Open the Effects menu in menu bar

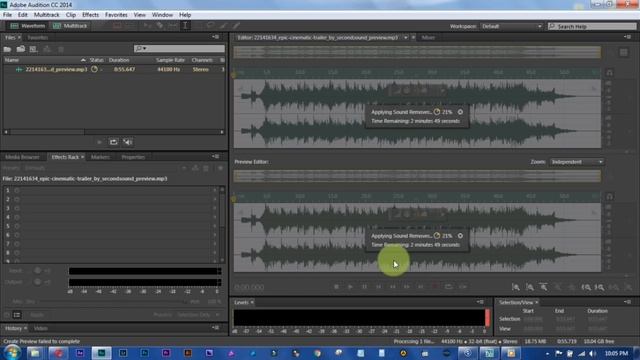(90, 15)
